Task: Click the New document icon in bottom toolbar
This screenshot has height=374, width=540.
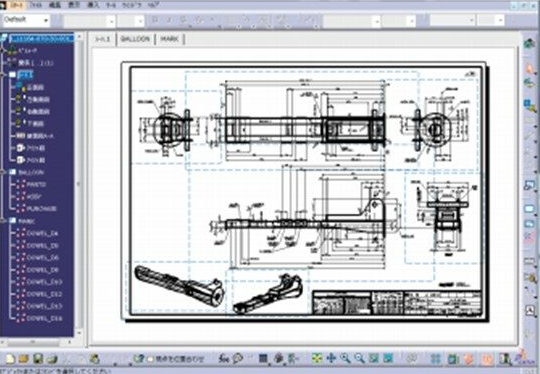Action: pos(10,359)
